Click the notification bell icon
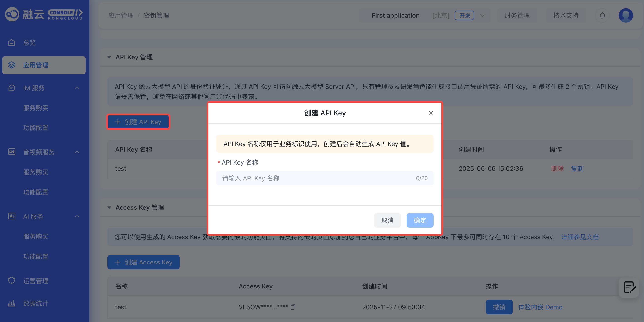The image size is (644, 322). click(602, 15)
